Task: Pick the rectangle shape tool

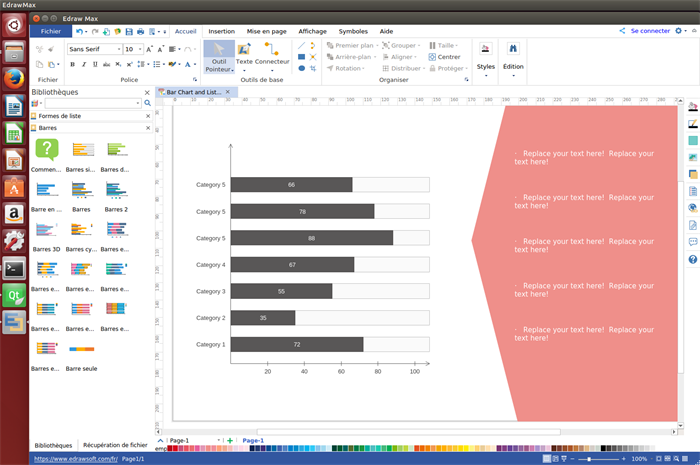Action: click(301, 57)
